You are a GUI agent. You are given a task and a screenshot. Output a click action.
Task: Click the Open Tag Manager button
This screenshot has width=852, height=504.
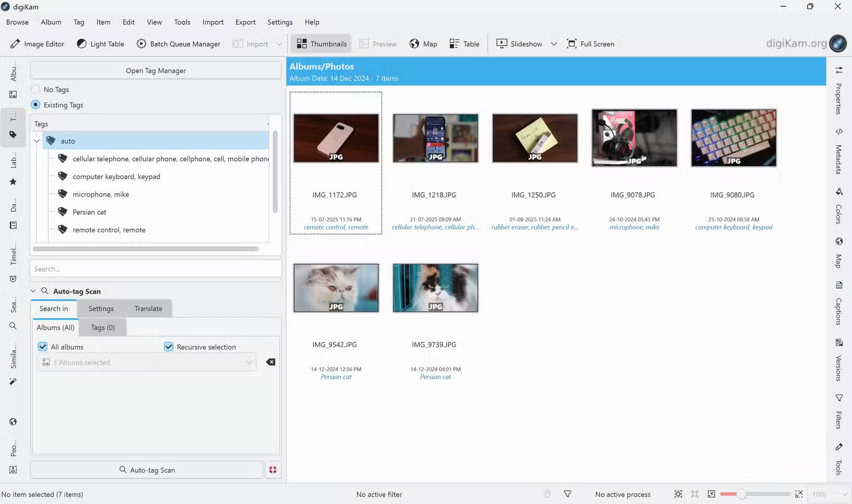pyautogui.click(x=155, y=70)
